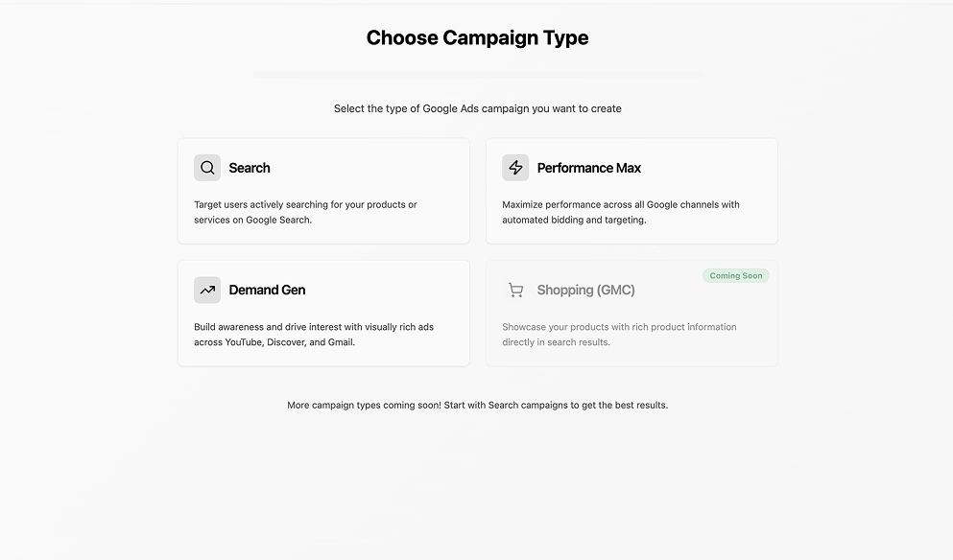The width and height of the screenshot is (953, 560).
Task: Select the Search campaign card title
Action: click(x=250, y=168)
